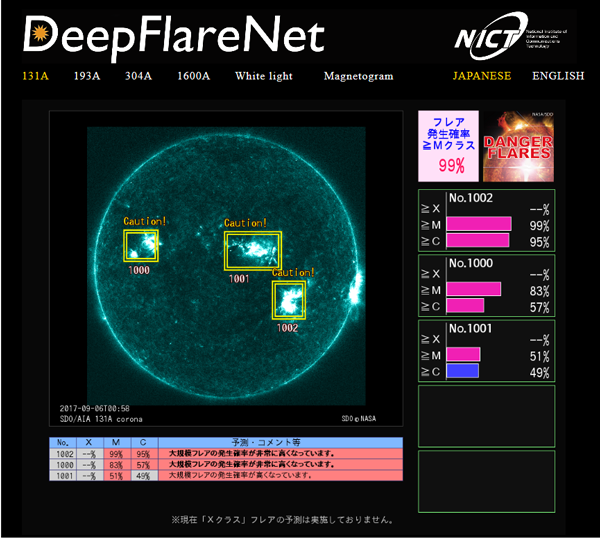Click the SDO/AIA 131A corona caption

click(101, 419)
